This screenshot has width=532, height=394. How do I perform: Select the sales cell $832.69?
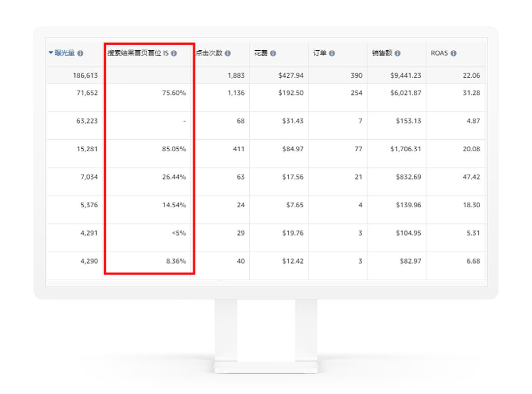[408, 177]
